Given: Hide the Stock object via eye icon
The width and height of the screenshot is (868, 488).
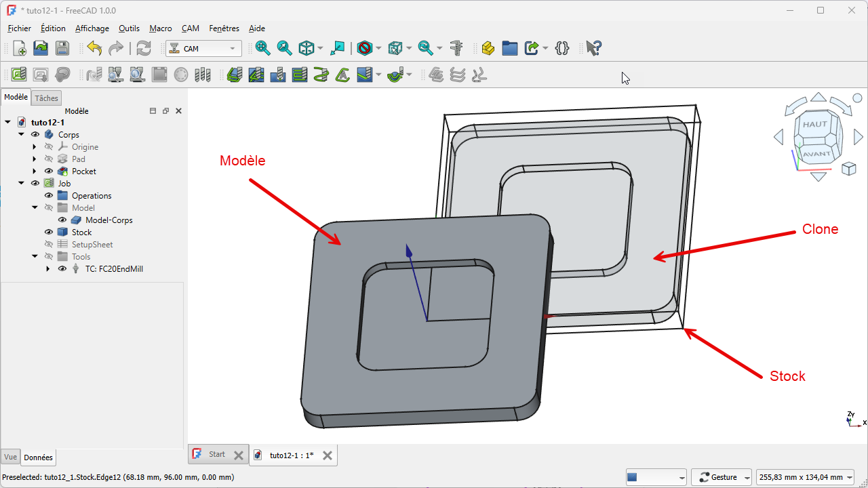Looking at the screenshot, I should (49, 232).
